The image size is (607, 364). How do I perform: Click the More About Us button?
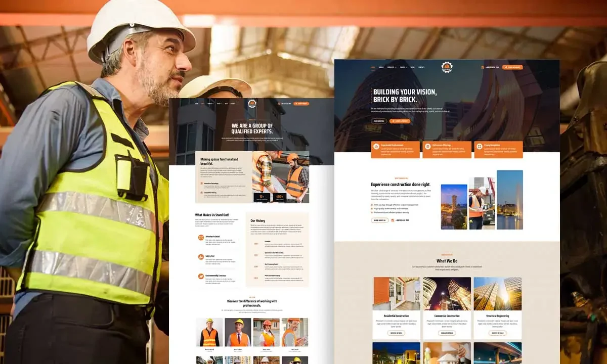[380, 220]
